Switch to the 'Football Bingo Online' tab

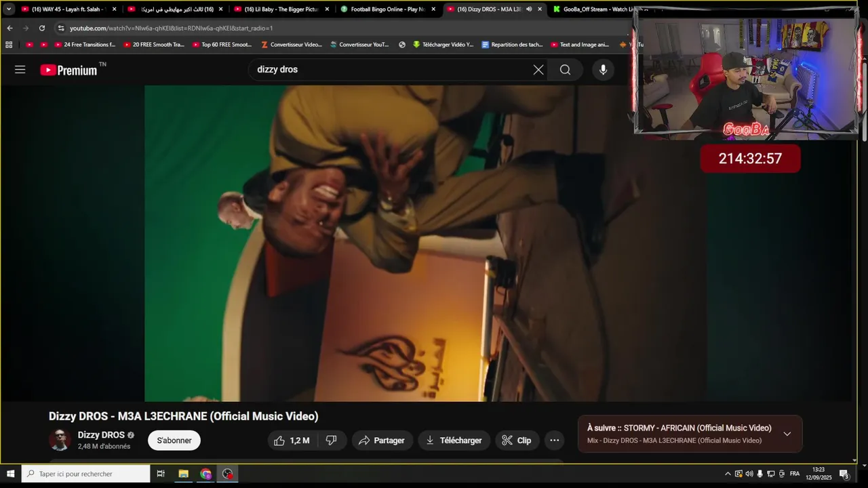tap(388, 9)
